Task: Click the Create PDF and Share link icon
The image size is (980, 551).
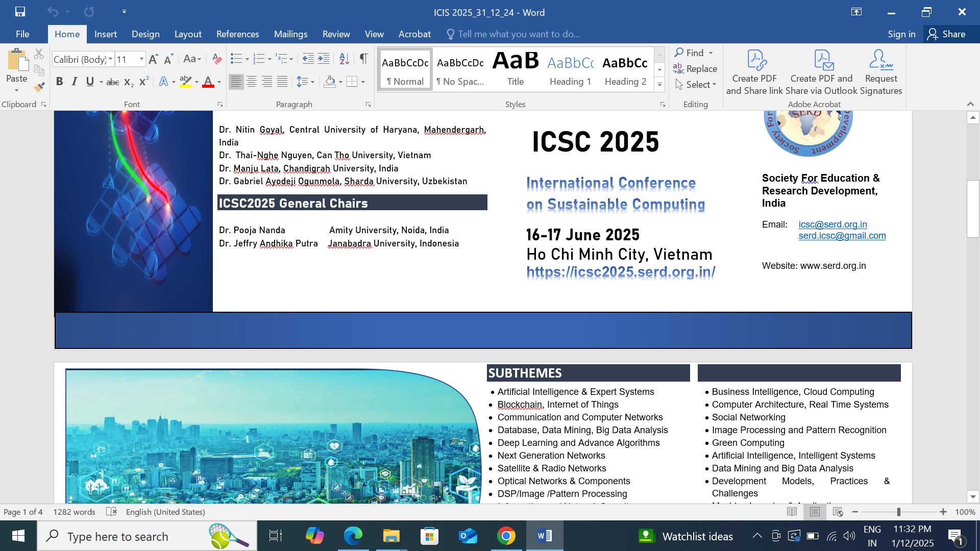Action: click(x=754, y=72)
